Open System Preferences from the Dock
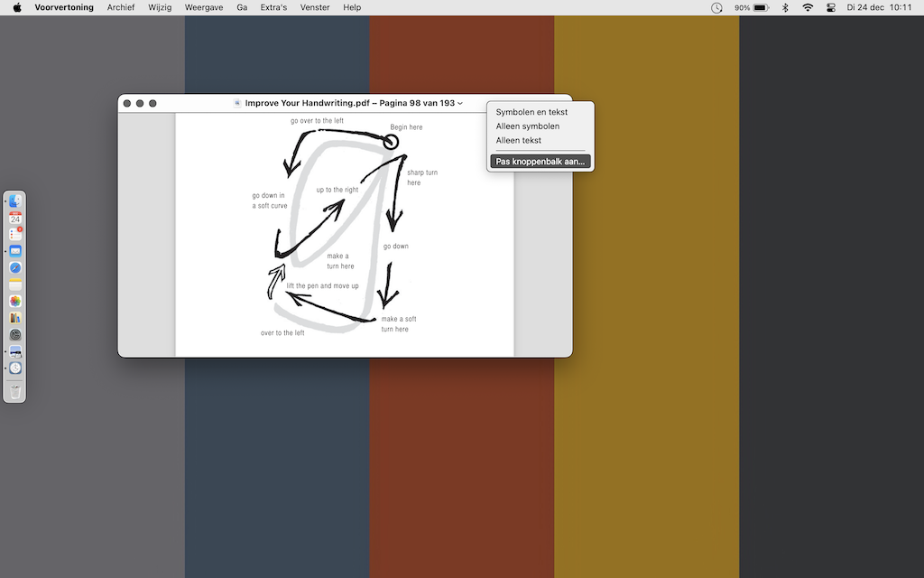The width and height of the screenshot is (924, 578). pos(15,334)
